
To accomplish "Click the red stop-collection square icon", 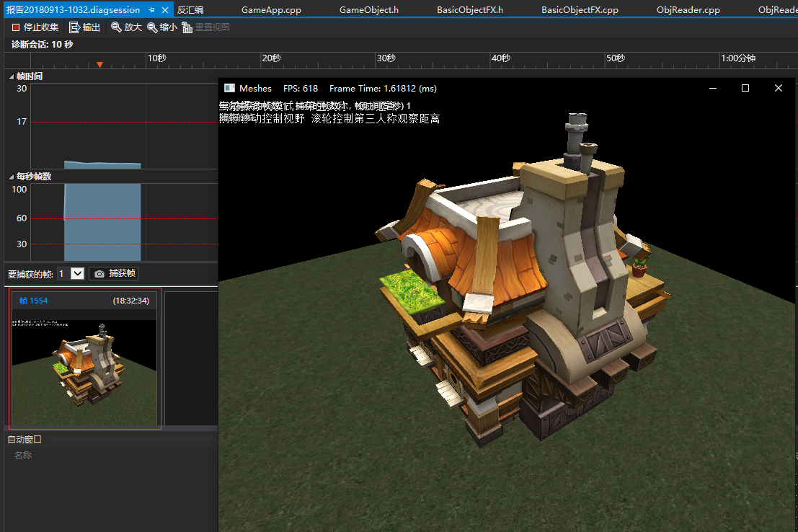I will click(16, 27).
